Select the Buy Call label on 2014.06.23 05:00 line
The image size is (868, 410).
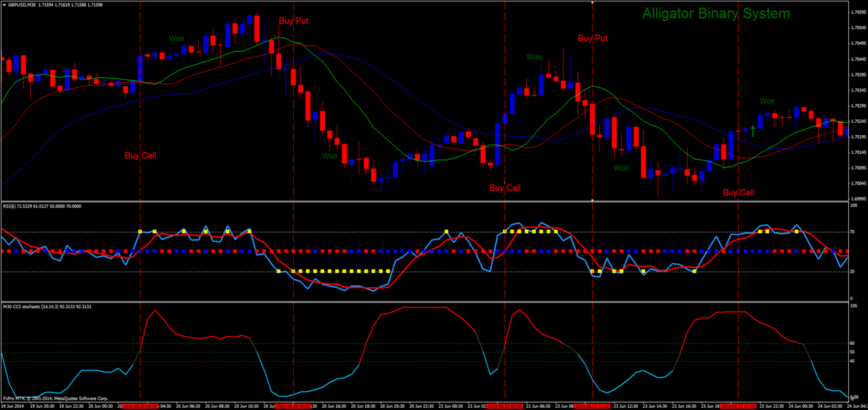coord(505,188)
